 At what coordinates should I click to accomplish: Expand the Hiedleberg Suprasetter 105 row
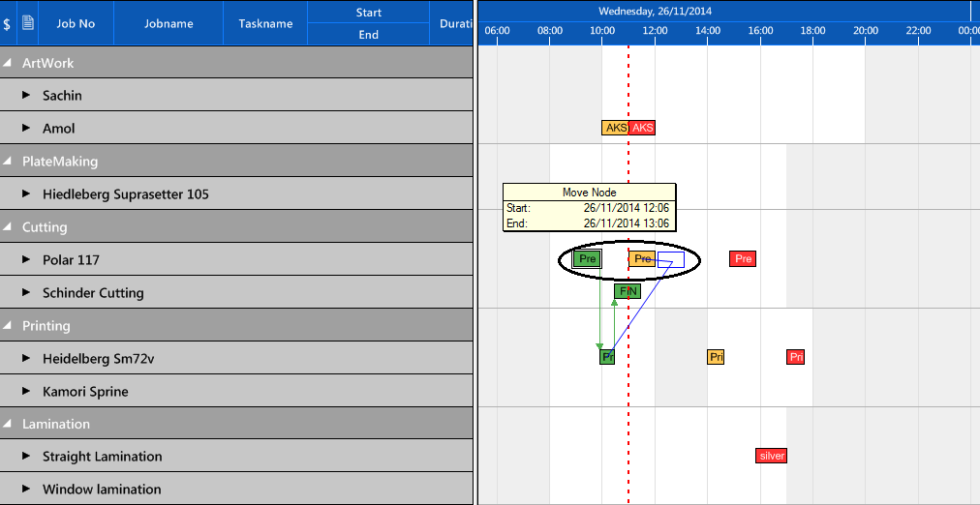(x=25, y=193)
